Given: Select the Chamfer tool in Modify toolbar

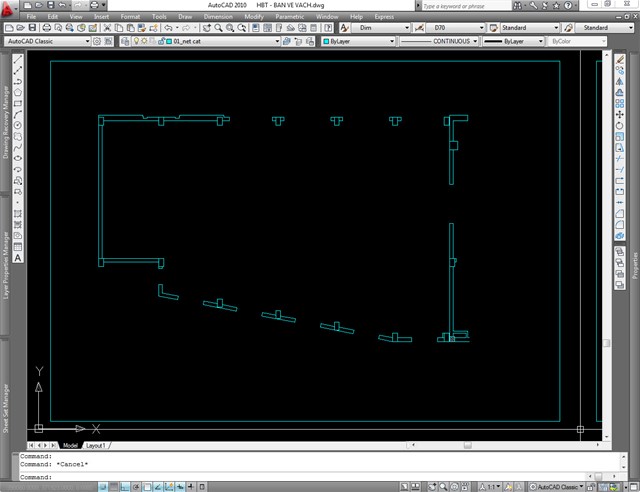Looking at the screenshot, I should 620,214.
